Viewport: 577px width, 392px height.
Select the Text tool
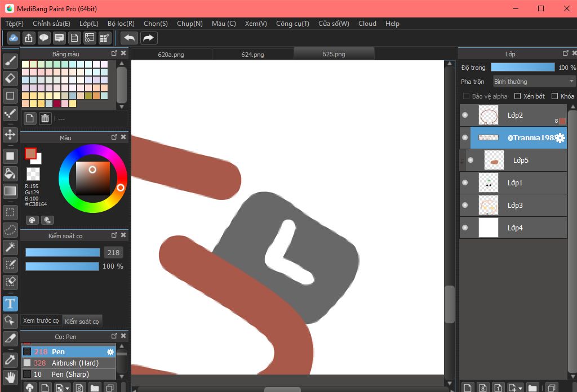10,304
